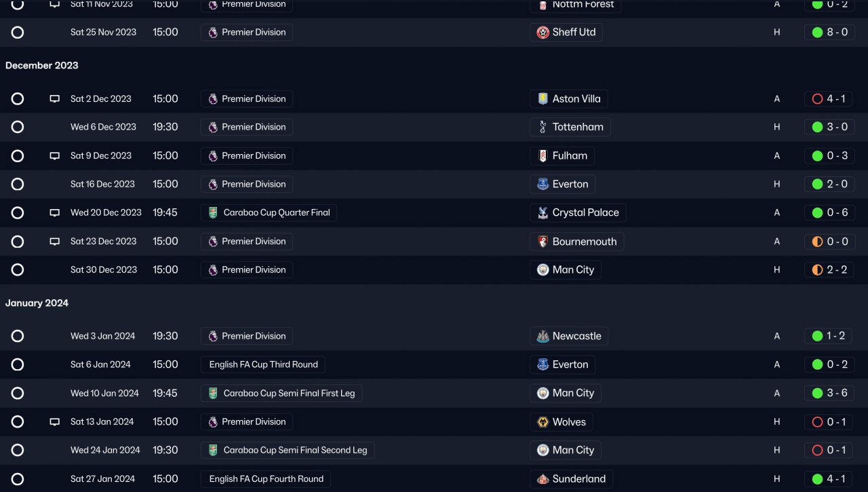Select the radio circle for 3 Jan Newcastle match
This screenshot has width=868, height=492.
click(18, 337)
